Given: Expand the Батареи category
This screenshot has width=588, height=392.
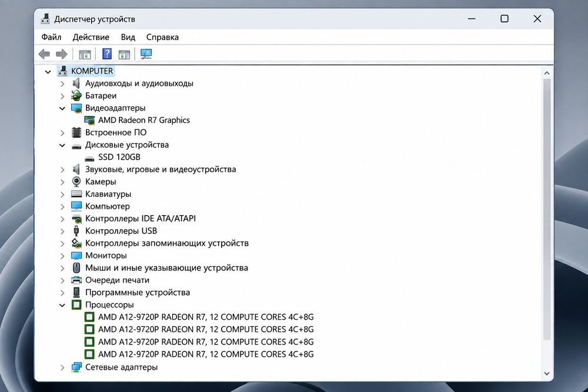Looking at the screenshot, I should click(x=62, y=96).
